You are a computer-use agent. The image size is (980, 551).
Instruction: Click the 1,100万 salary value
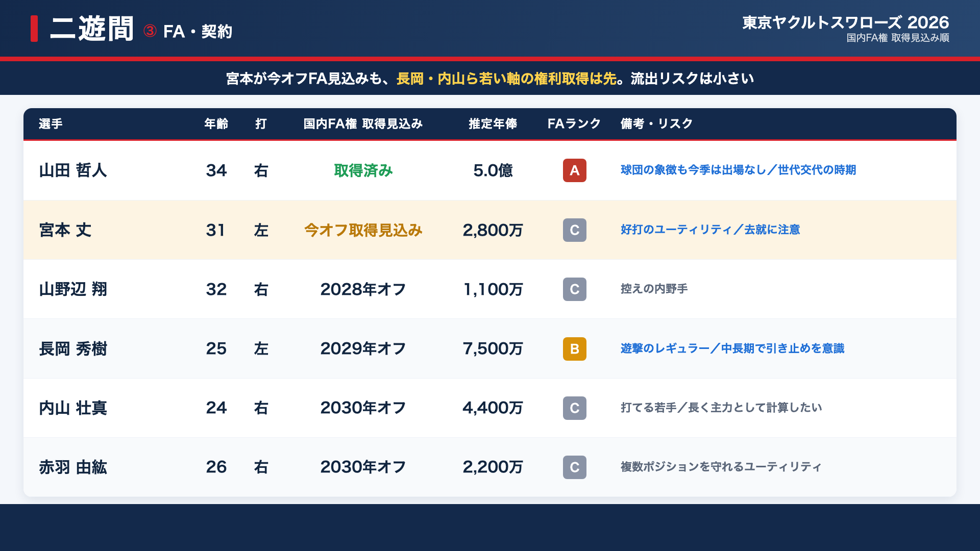tap(493, 289)
